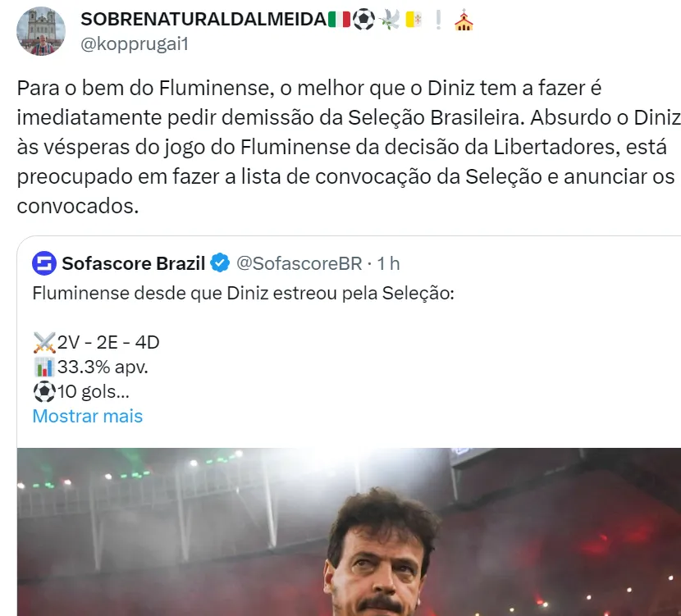Image resolution: width=681 pixels, height=616 pixels.
Task: Open the @kopprugai1 handle link
Action: tap(135, 44)
